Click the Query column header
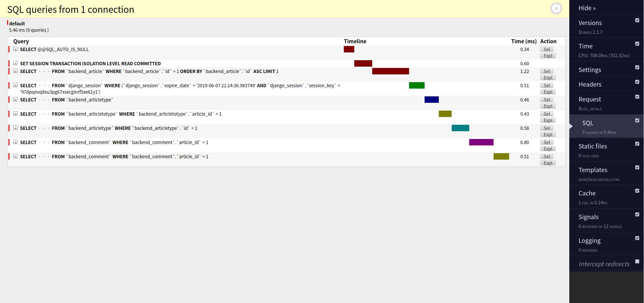The image size is (644, 303). pos(21,41)
